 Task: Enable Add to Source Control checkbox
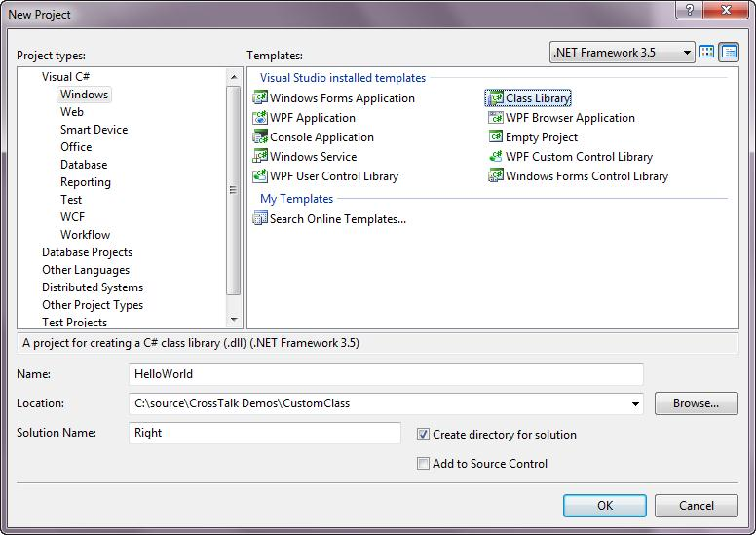click(423, 463)
